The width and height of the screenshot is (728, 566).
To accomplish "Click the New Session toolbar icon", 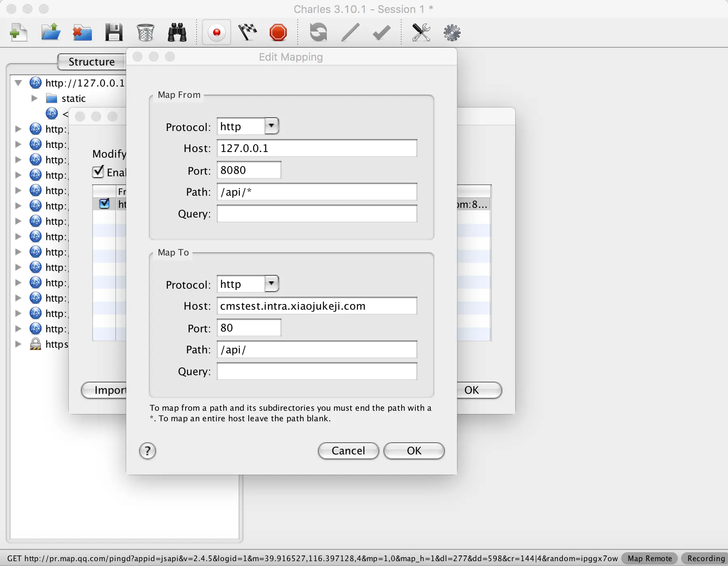I will tap(19, 32).
